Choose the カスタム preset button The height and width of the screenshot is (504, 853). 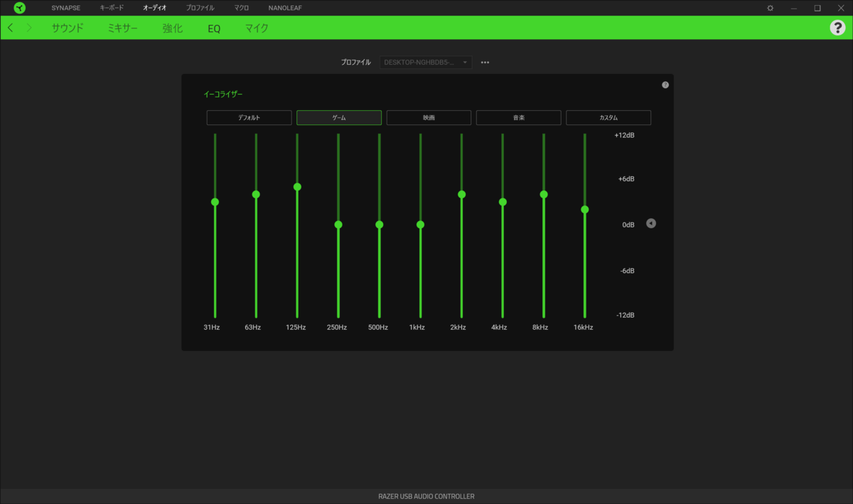[608, 117]
